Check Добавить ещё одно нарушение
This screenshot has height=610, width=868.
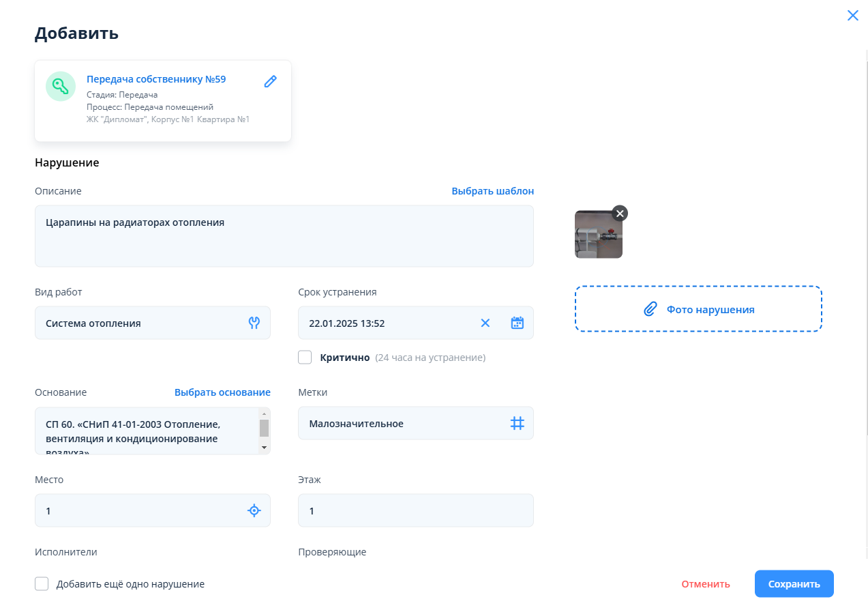42,584
